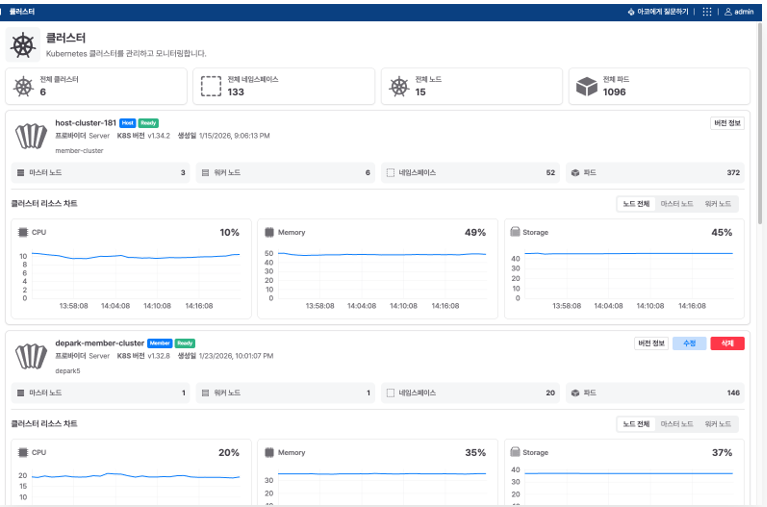Click the Memory icon in depark-member chart
Screen dimensions: 767x507
coord(269,453)
